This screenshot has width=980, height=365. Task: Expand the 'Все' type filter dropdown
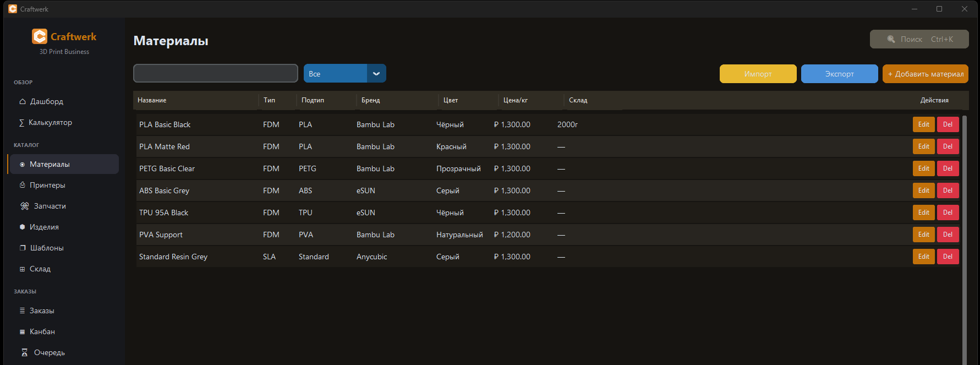(336, 74)
